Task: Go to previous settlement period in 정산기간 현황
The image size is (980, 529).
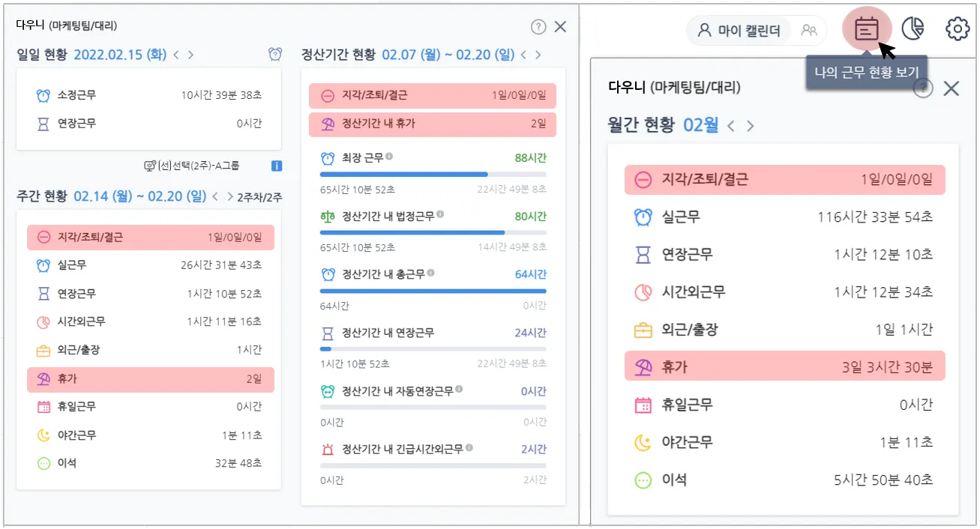Action: [523, 55]
